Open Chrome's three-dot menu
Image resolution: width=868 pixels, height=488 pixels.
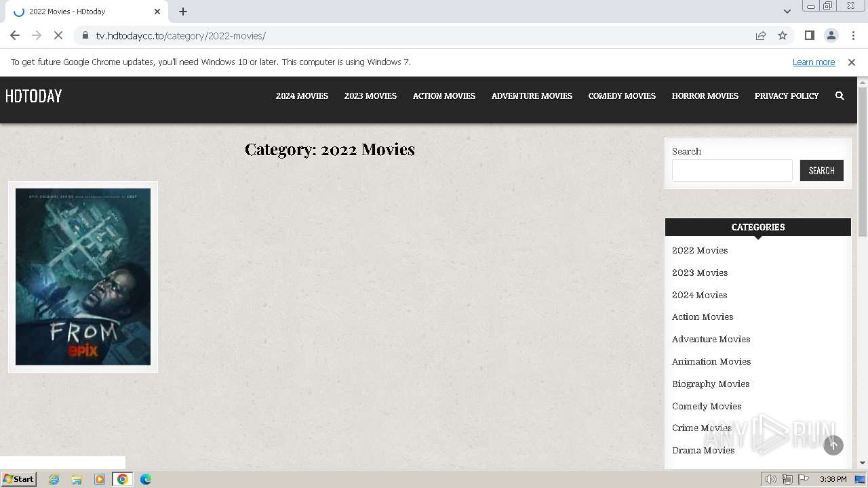pyautogui.click(x=853, y=35)
